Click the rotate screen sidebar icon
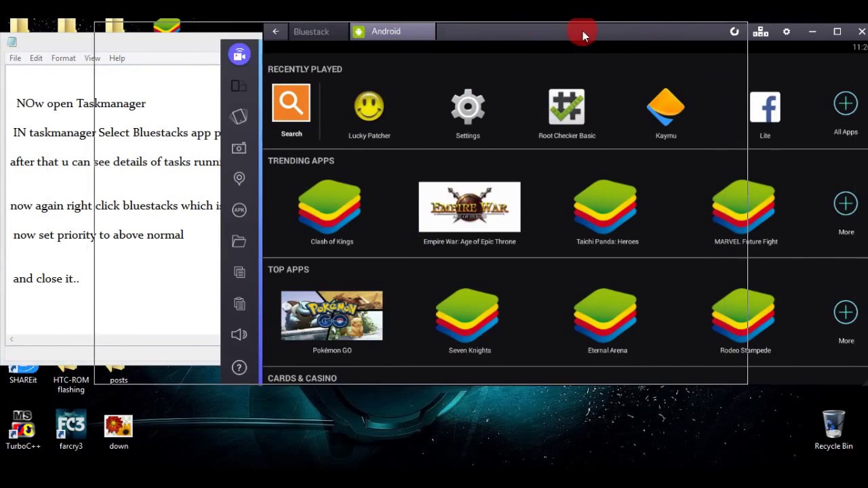 click(x=239, y=86)
